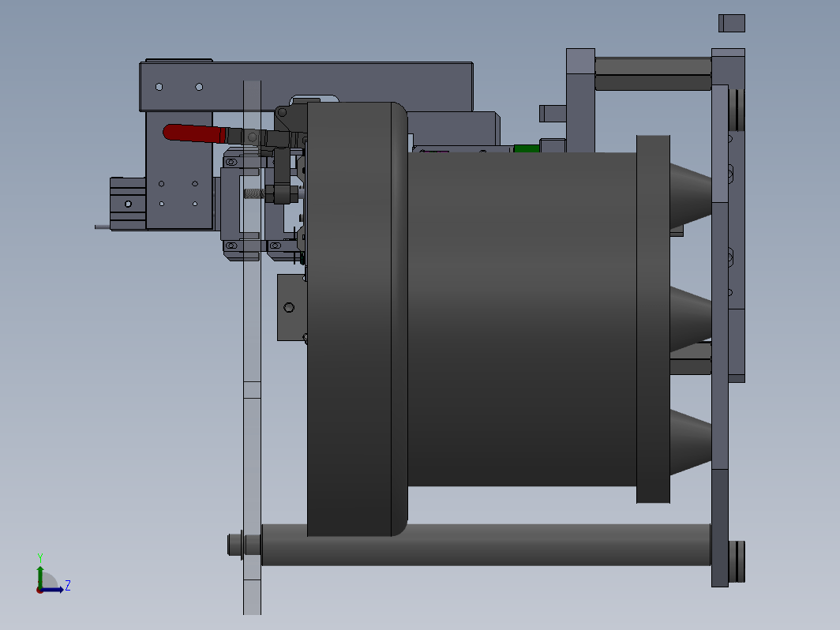This screenshot has width=840, height=630.
Task: Click the Y axis label
Action: pos(40,558)
